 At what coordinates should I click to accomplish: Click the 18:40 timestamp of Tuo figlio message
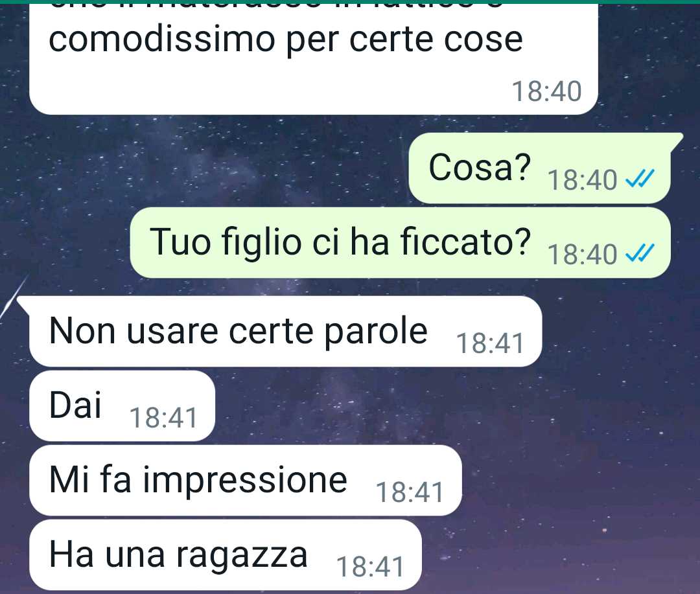(x=582, y=255)
